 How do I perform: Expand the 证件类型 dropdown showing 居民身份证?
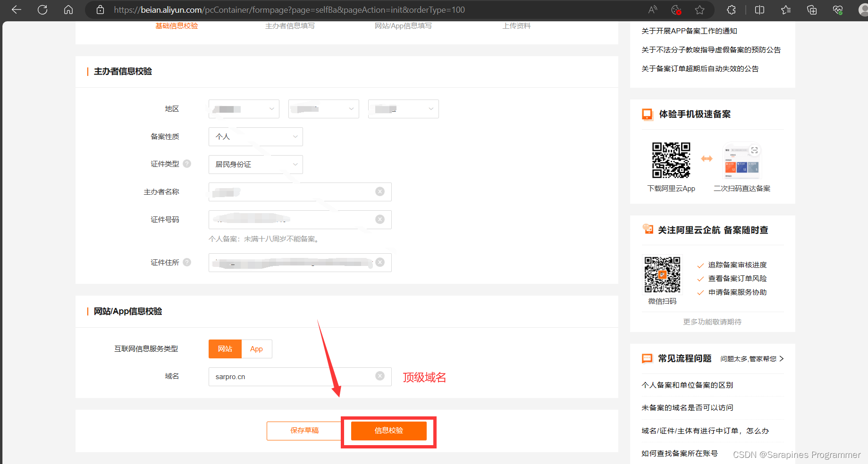[255, 165]
